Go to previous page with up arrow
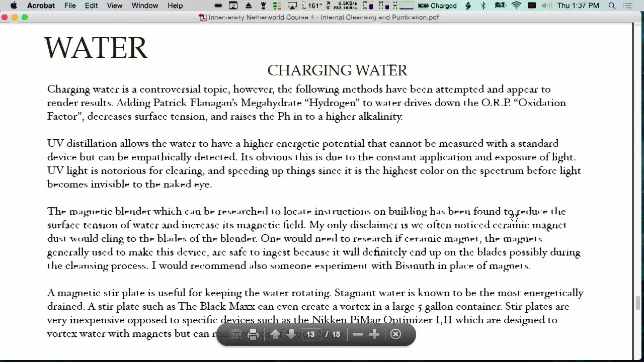The image size is (644, 362). point(275,335)
